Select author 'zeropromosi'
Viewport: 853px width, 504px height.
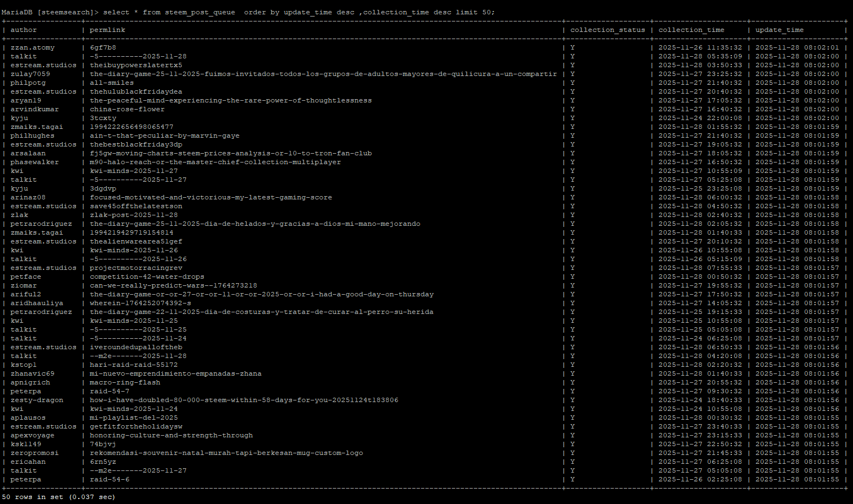coord(35,453)
